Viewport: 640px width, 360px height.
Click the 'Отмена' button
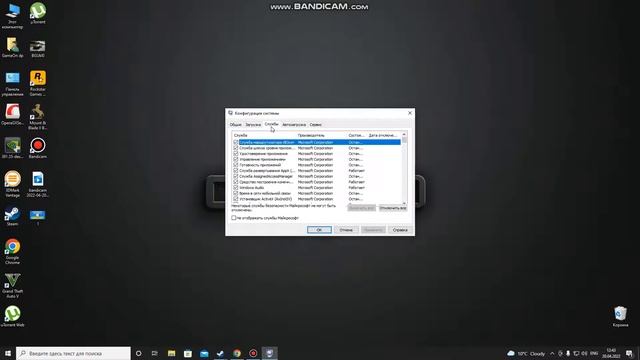[346, 230]
